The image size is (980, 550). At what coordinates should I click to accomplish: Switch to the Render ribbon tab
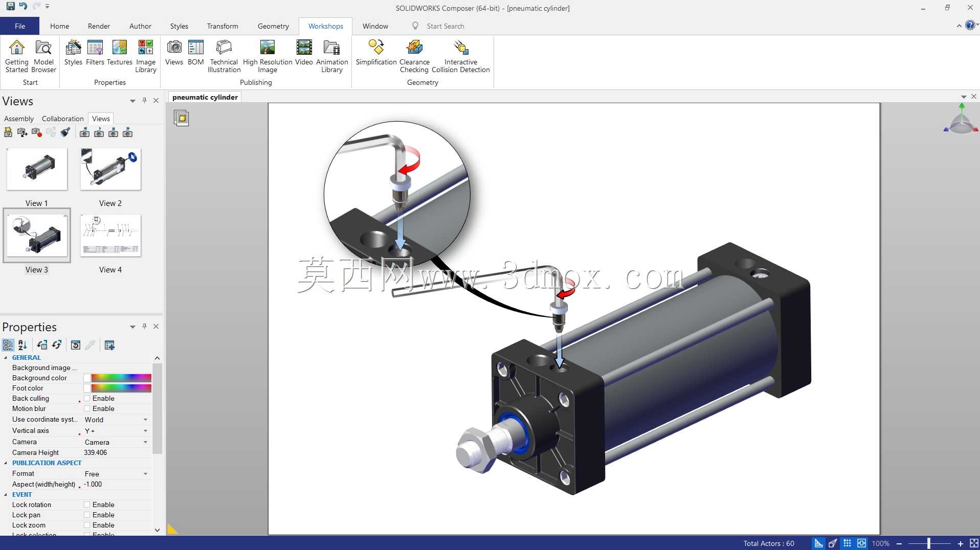coord(99,26)
